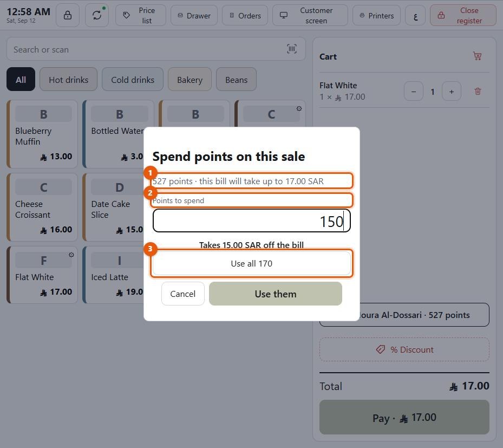Add Cheese Croissant to the cart
Image resolution: width=503 pixels, height=448 pixels.
point(42,207)
